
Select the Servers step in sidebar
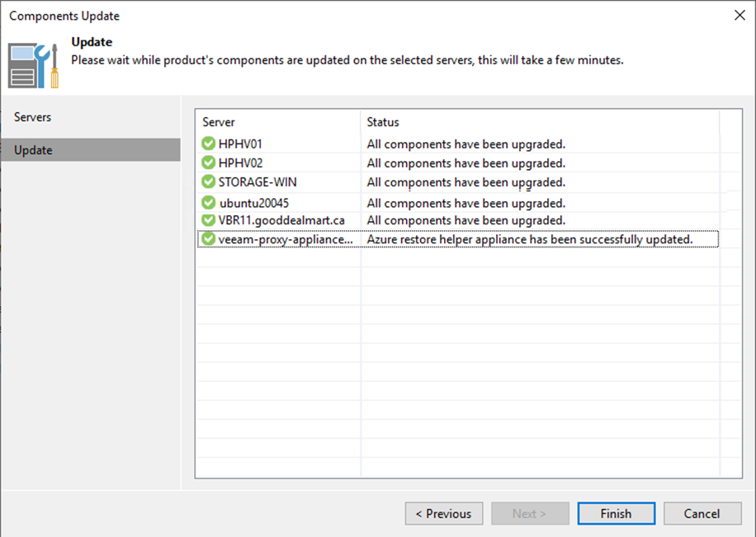point(32,117)
